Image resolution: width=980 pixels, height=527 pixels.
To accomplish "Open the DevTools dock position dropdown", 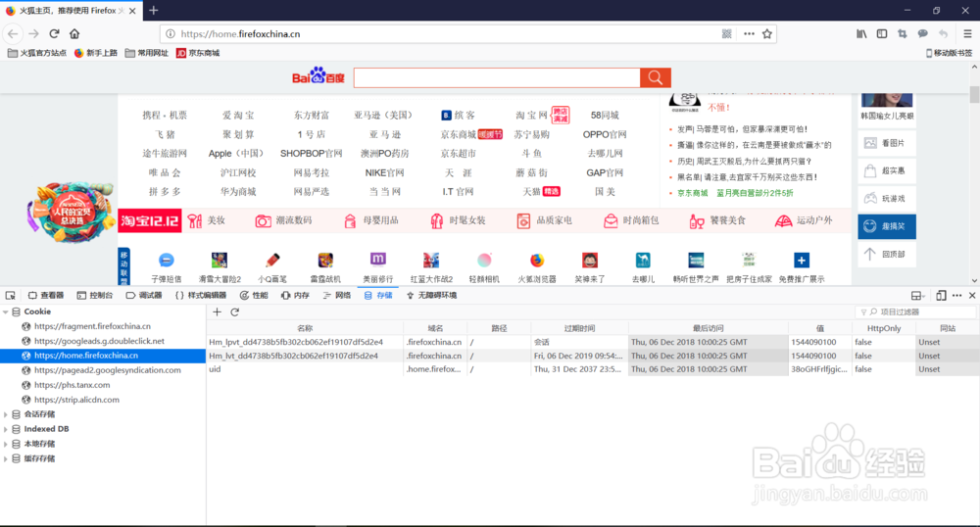I will pos(917,296).
